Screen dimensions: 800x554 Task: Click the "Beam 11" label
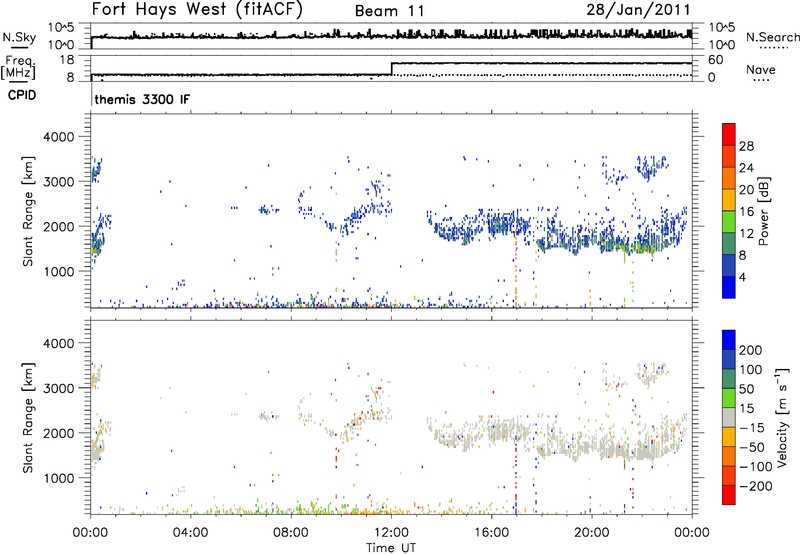tap(390, 11)
